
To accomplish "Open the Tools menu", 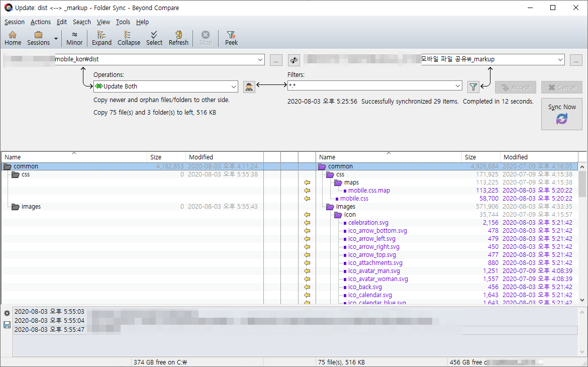I will coord(123,22).
